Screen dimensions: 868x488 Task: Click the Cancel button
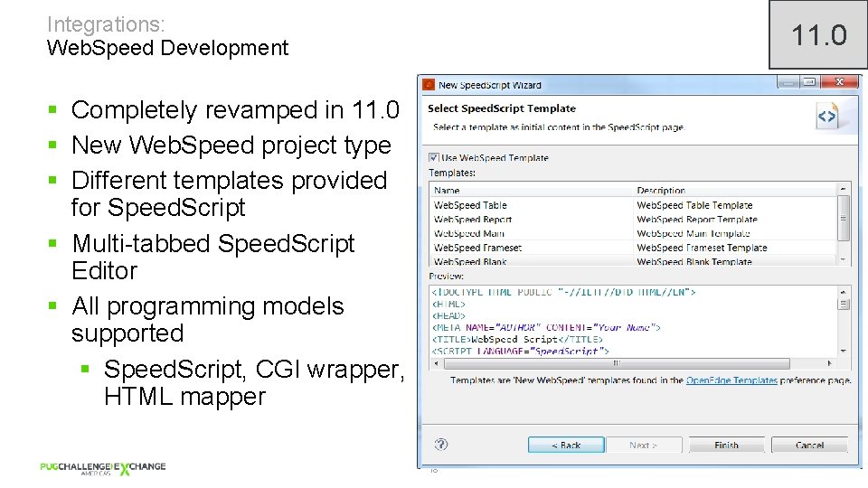point(809,445)
